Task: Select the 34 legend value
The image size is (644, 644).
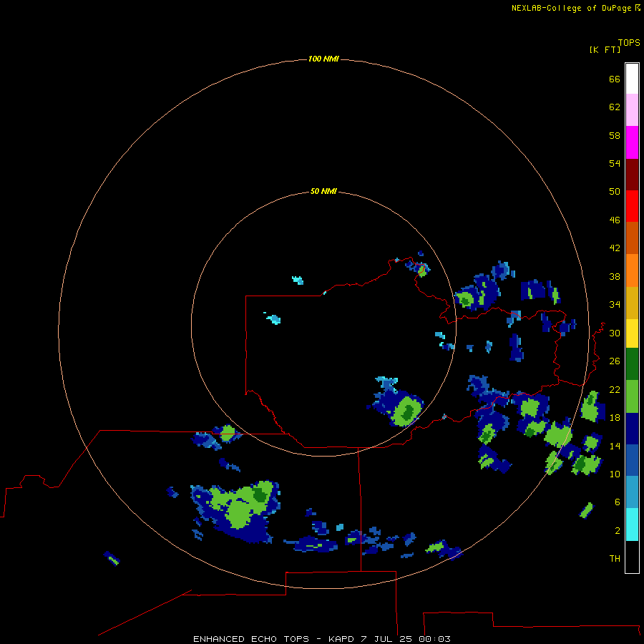Action: coord(615,305)
